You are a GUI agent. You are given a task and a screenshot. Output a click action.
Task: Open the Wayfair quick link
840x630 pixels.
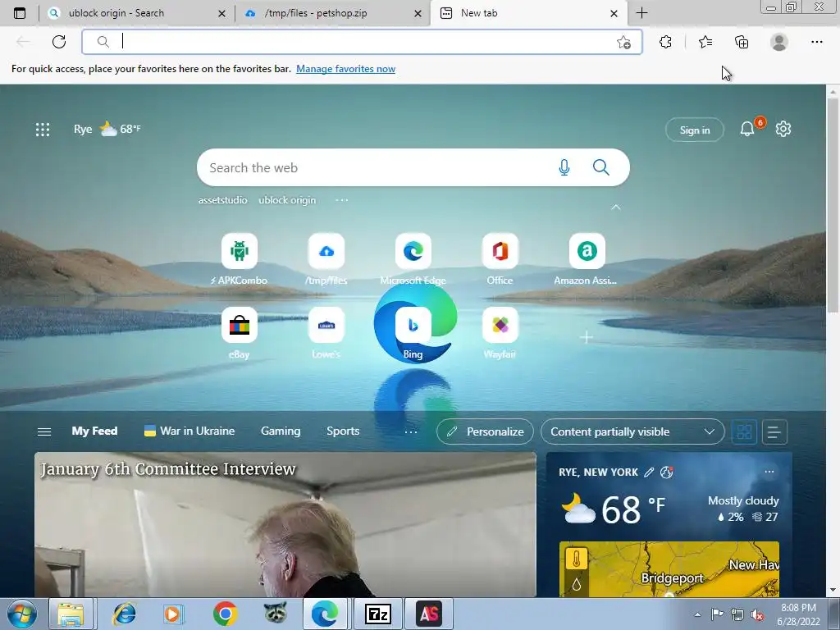tap(500, 333)
